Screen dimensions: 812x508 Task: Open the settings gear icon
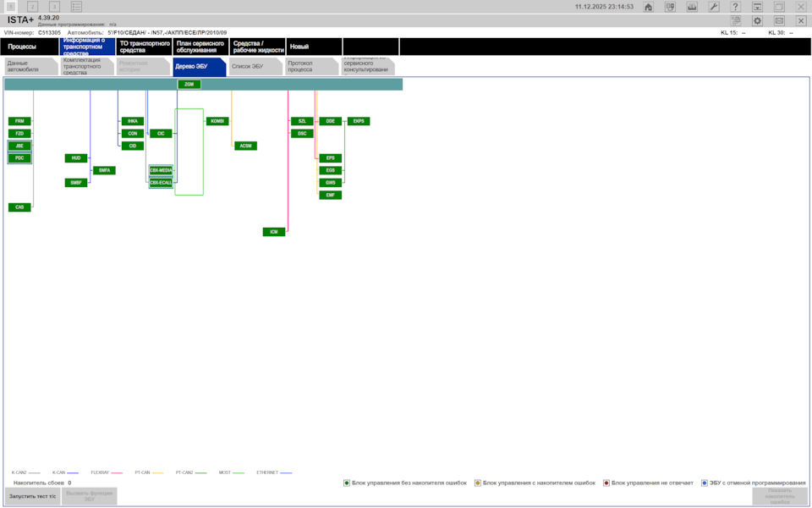(757, 20)
